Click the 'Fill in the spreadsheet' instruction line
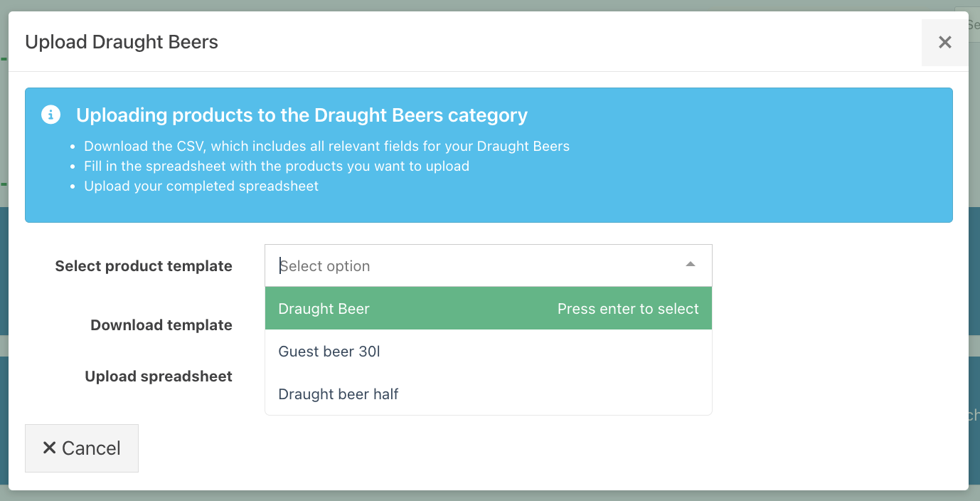The height and width of the screenshot is (501, 980). 277,167
